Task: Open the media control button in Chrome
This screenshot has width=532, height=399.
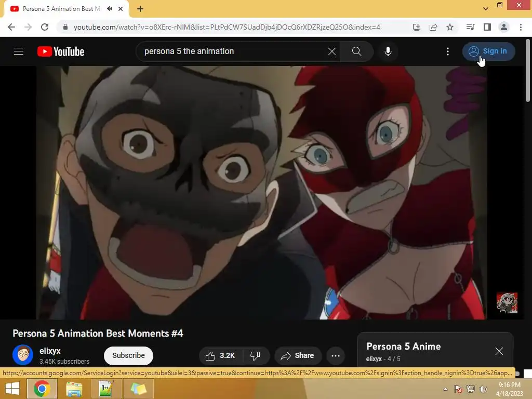Action: point(470,27)
